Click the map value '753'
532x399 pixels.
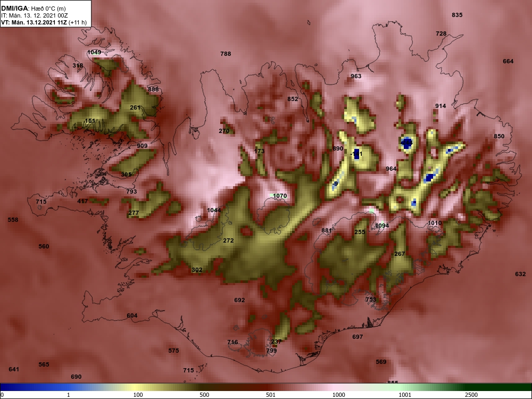point(371,300)
